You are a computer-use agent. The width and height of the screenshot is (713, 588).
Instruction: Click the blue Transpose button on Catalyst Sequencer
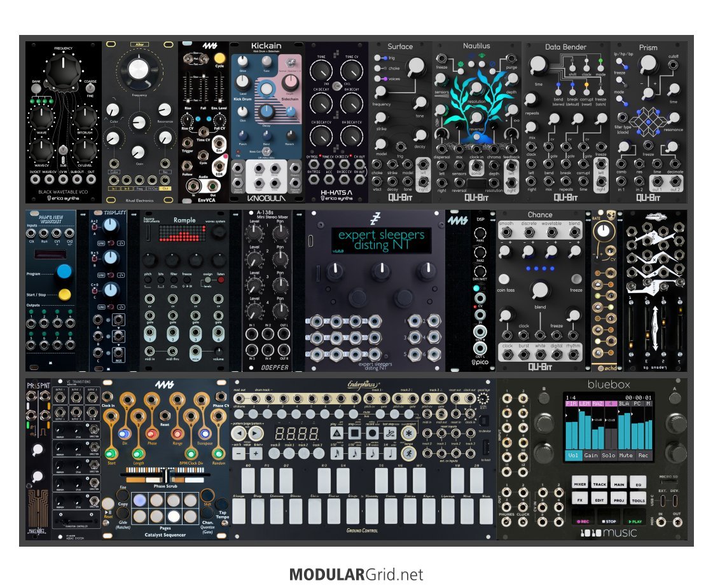coord(204,434)
